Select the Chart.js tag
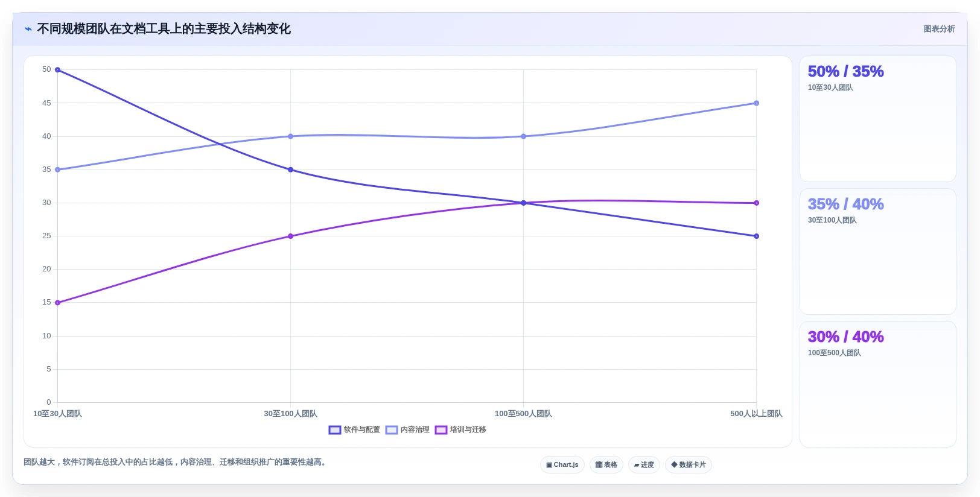The height and width of the screenshot is (497, 980). 562,465
